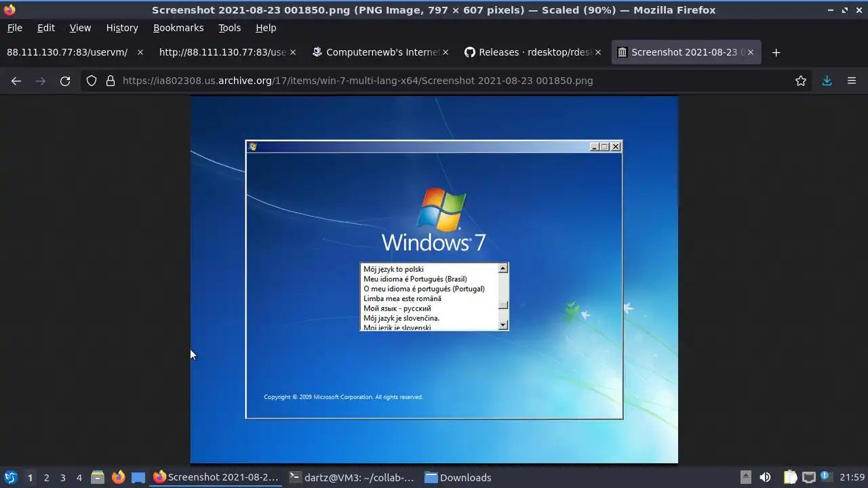
Task: Bookmark this page with the star
Action: point(801,81)
